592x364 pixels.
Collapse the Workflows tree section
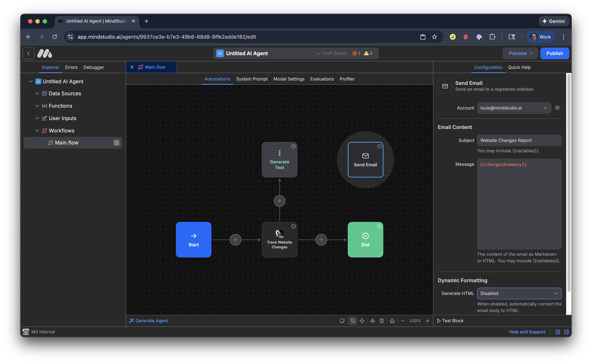(37, 131)
